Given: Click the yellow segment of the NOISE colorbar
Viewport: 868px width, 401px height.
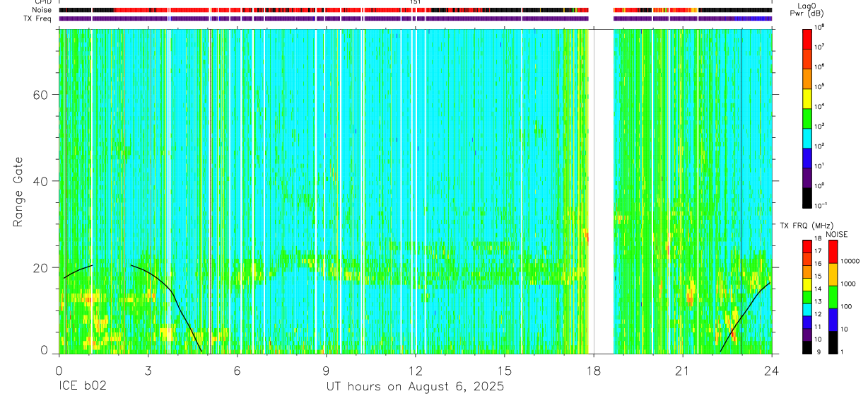Looking at the screenshot, I should coord(833,274).
